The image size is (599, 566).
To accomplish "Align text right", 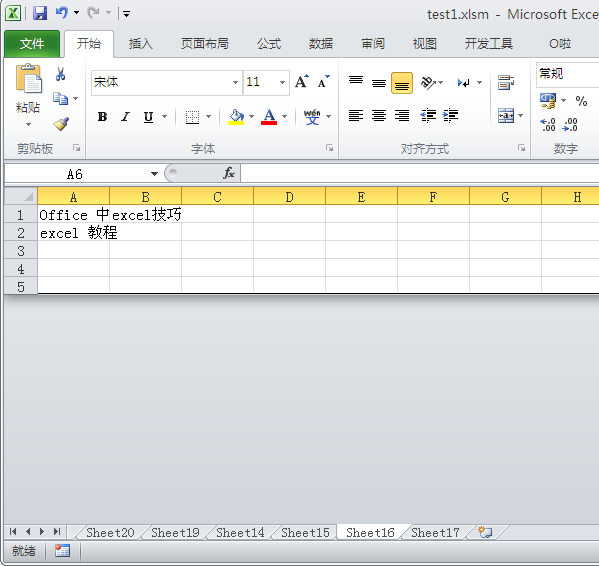I will (402, 115).
